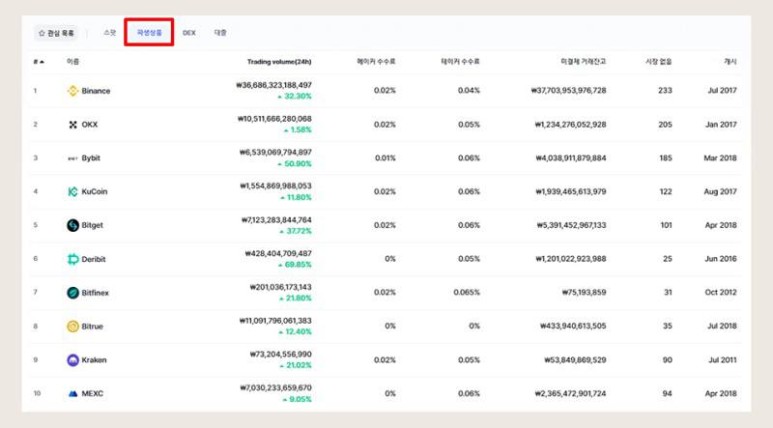Click Bitrue volume ₩11,091,796,061,383
The height and width of the screenshot is (428, 773).
[276, 321]
